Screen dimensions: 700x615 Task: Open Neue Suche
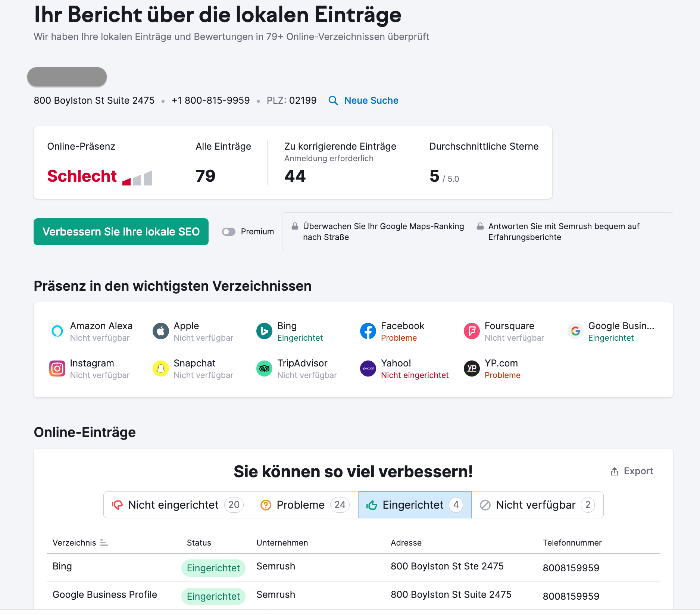(371, 100)
